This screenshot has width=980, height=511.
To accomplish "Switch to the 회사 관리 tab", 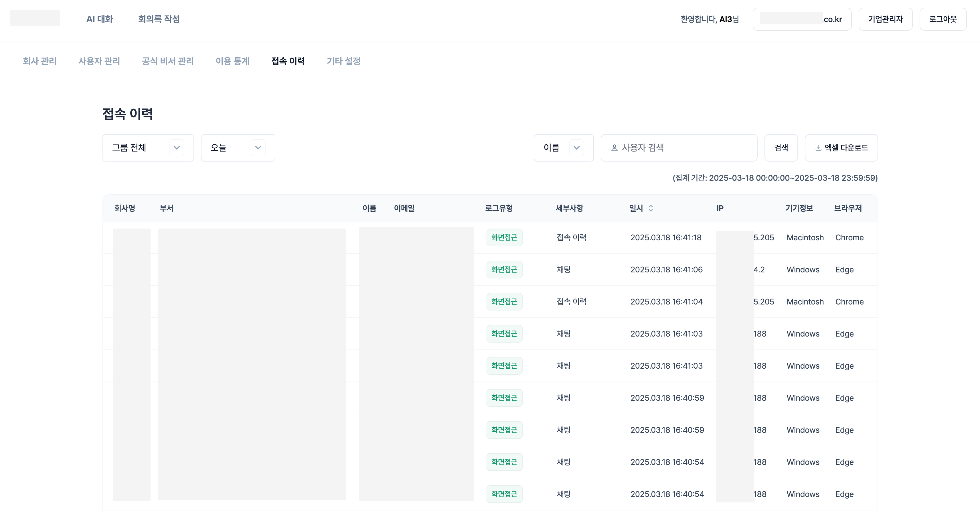I will click(x=39, y=61).
